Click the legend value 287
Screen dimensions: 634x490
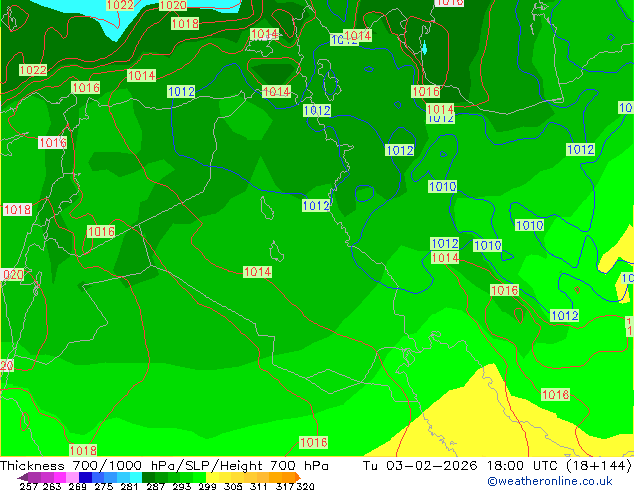(156, 486)
